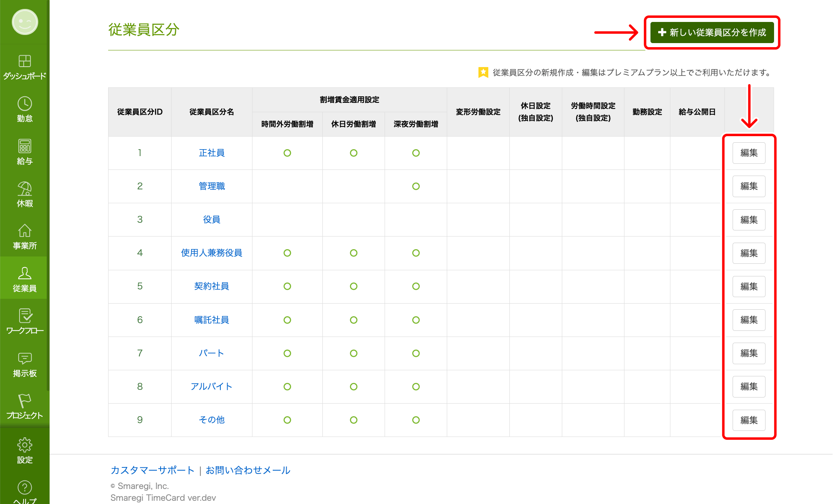The width and height of the screenshot is (833, 504).
Task: Click 編集 button for 正社員 row
Action: [x=749, y=153]
